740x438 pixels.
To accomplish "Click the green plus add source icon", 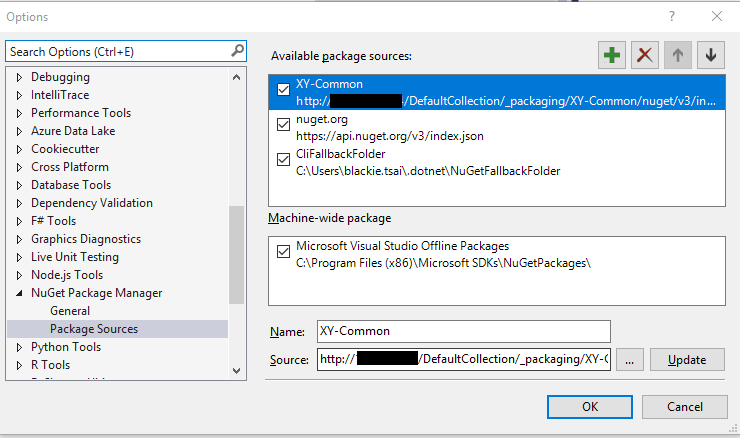I will [612, 55].
